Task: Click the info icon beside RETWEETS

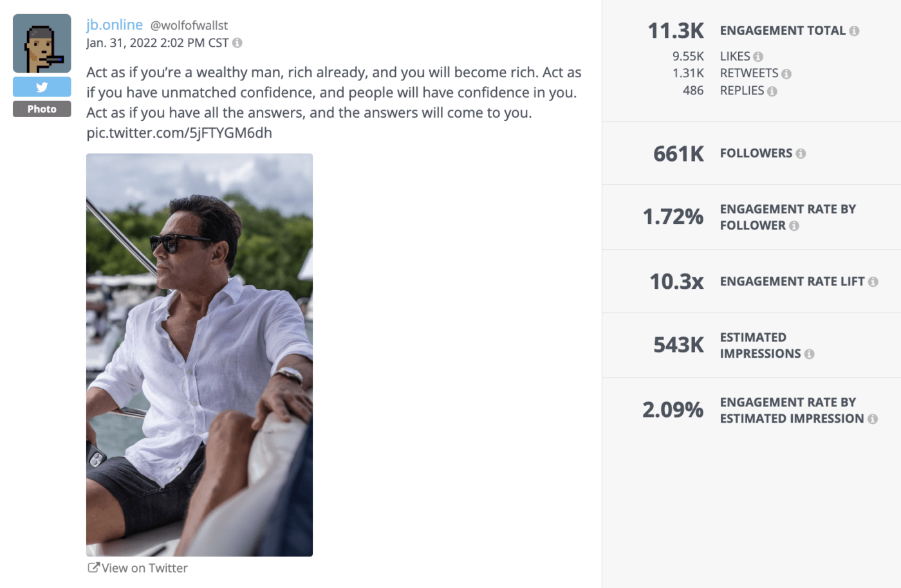Action: (786, 73)
